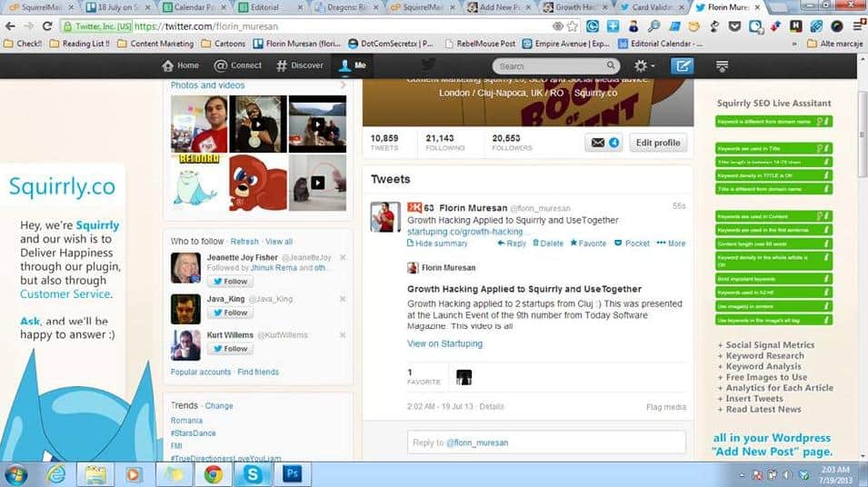Open Twitter Home navigation item
868x487 pixels.
pyautogui.click(x=181, y=65)
